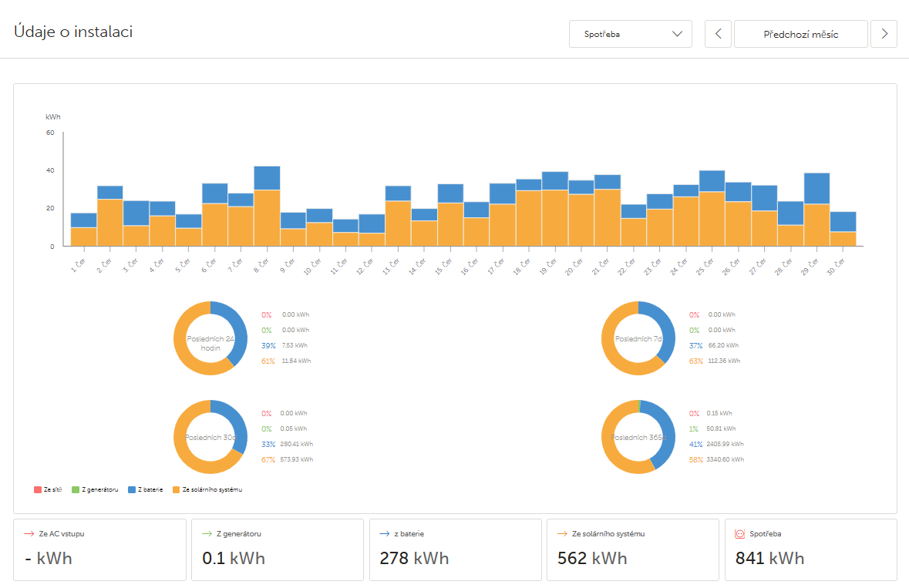Toggle the Ze sítě legend series
Viewport: 909px width, 588px height.
click(48, 489)
